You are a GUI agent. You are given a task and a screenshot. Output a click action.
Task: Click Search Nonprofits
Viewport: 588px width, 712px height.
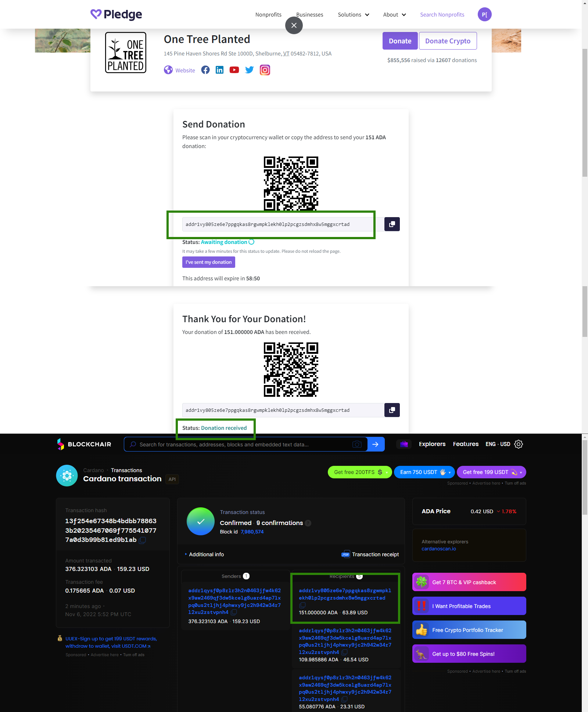(x=442, y=15)
